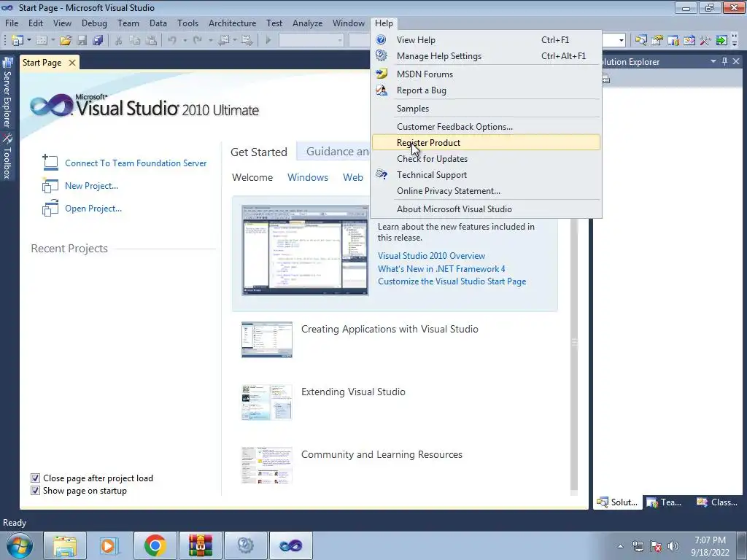The width and height of the screenshot is (747, 560).
Task: Expand the Navigate Backward dropdown arrow
Action: 235,41
